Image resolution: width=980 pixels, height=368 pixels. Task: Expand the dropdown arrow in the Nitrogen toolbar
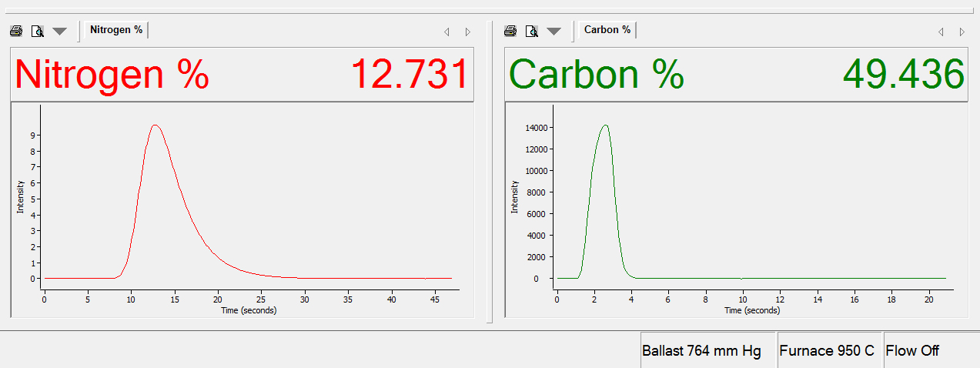(59, 32)
